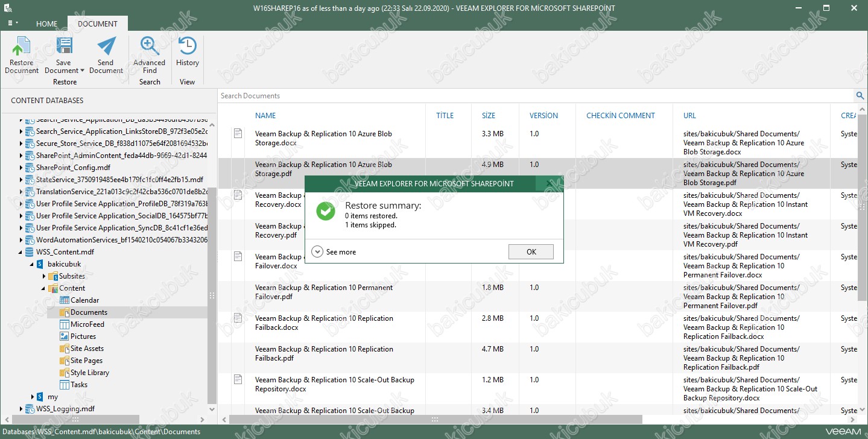868x439 pixels.
Task: Click the horizontal scrollbar of document list
Action: 436,420
